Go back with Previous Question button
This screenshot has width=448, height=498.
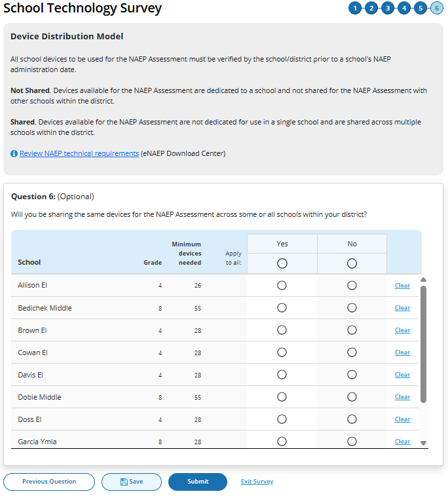click(49, 482)
